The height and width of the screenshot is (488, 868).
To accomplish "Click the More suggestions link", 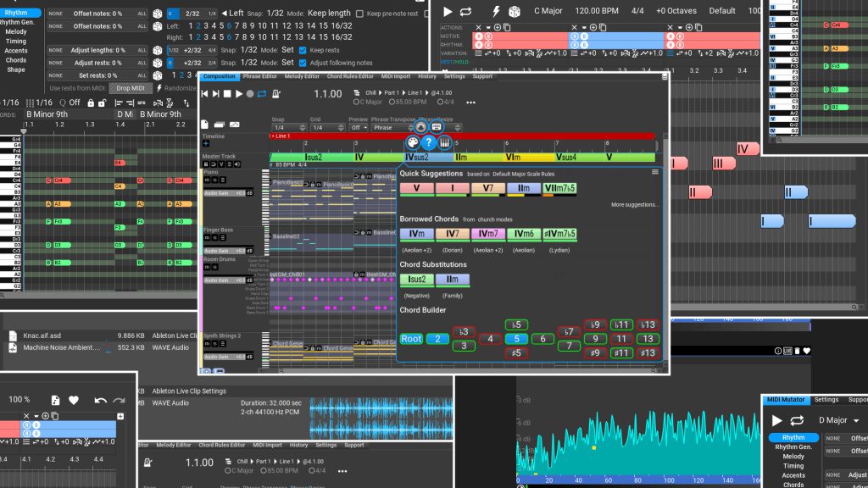I will coord(636,205).
